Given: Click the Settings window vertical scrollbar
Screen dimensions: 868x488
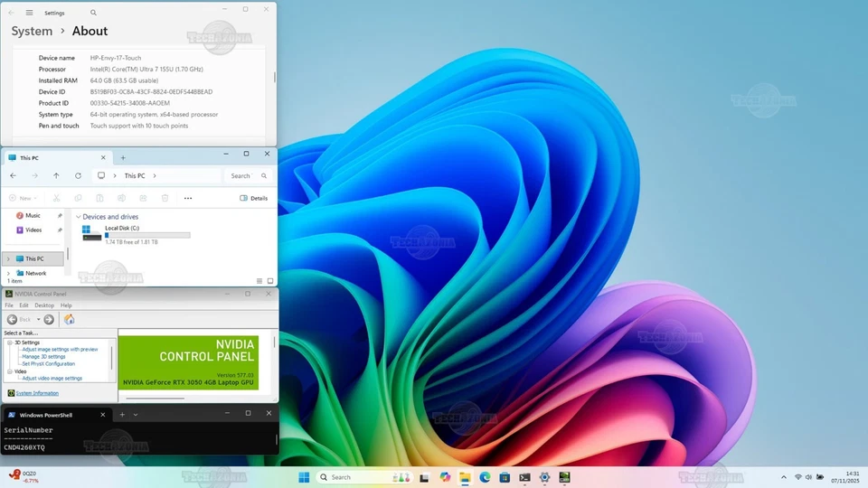Looking at the screenshot, I should pos(275,77).
